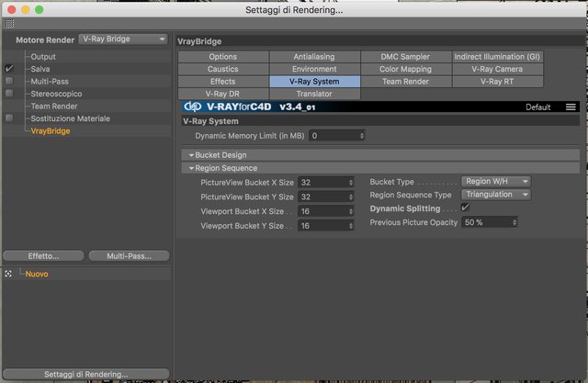Click the target icon beside Nuovo
This screenshot has width=588, height=383.
(x=8, y=274)
